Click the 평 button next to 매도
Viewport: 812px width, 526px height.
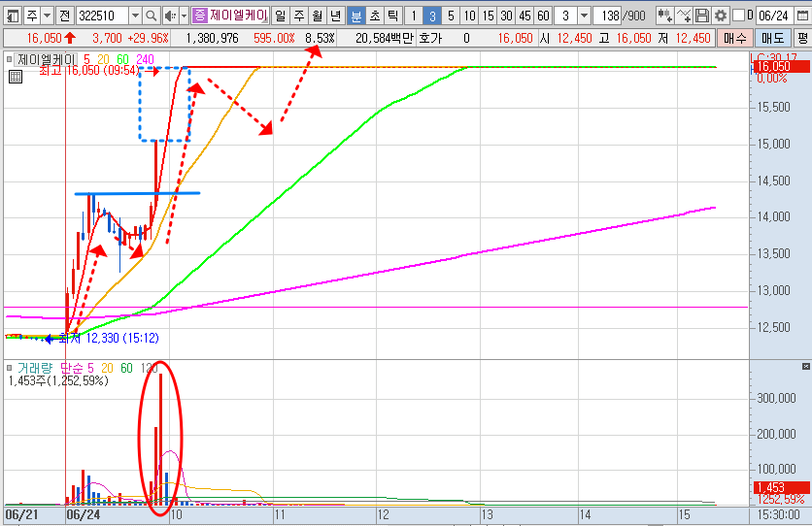click(802, 38)
